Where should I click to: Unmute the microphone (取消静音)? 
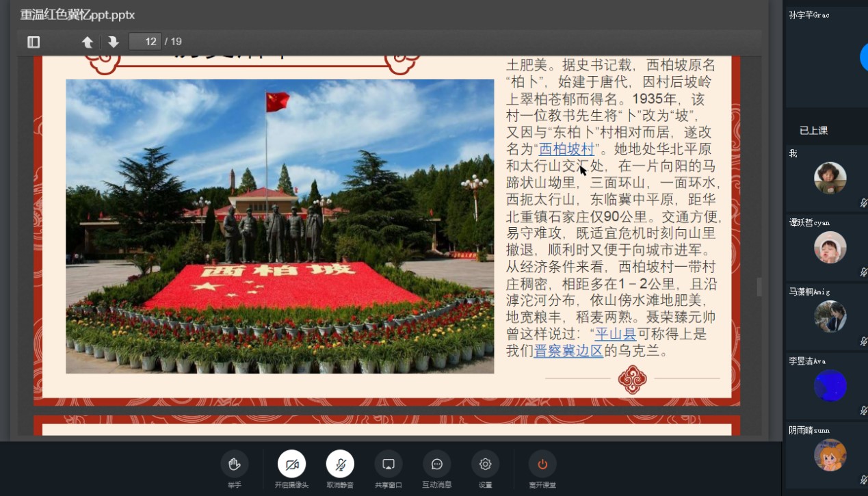pos(340,465)
